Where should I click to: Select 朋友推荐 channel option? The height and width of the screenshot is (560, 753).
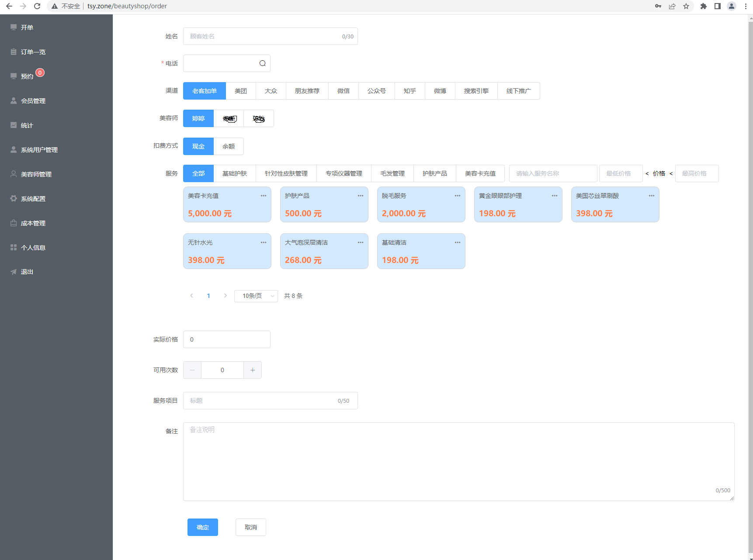point(307,91)
